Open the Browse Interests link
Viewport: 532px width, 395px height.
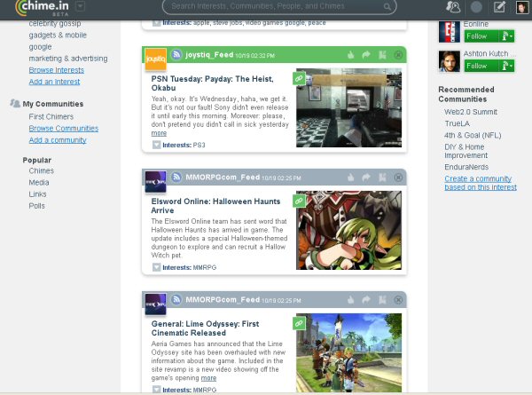pos(57,70)
